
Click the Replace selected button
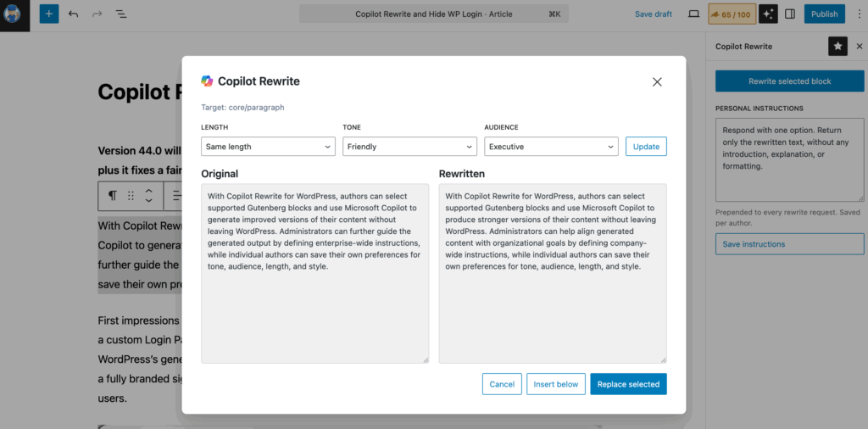[628, 384]
